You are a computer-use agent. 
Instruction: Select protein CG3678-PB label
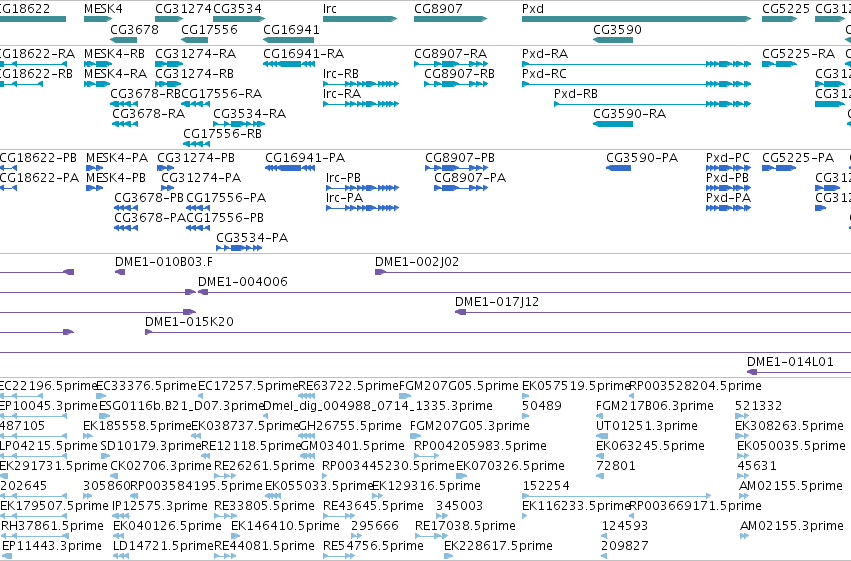[149, 198]
